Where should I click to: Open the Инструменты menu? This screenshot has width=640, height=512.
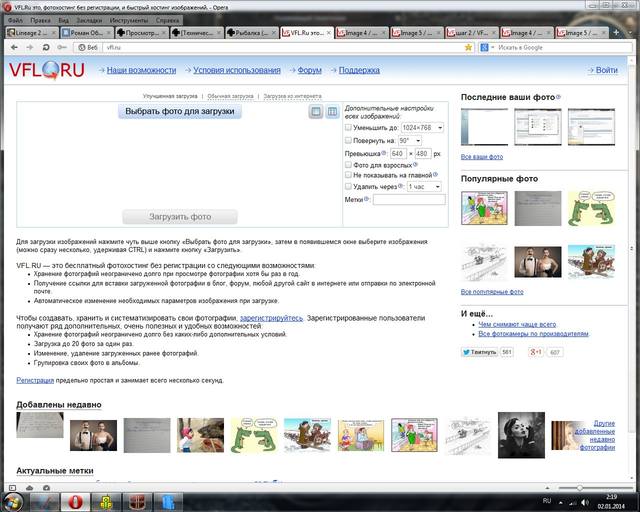129,20
